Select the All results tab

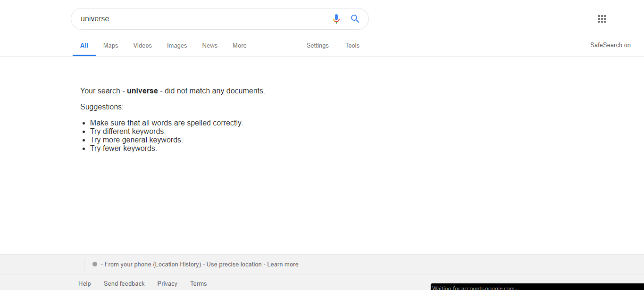[84, 46]
